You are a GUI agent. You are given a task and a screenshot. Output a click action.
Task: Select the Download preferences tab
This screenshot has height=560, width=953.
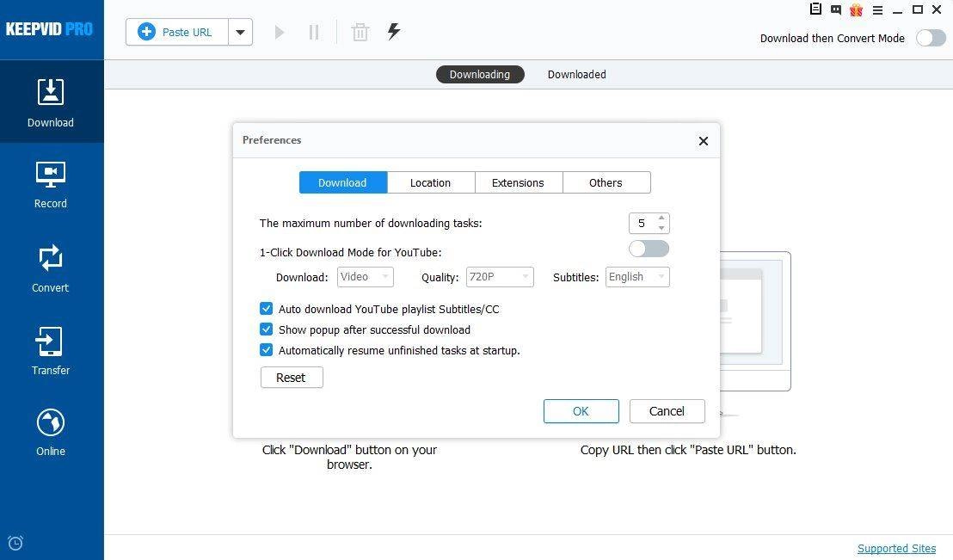pos(343,182)
